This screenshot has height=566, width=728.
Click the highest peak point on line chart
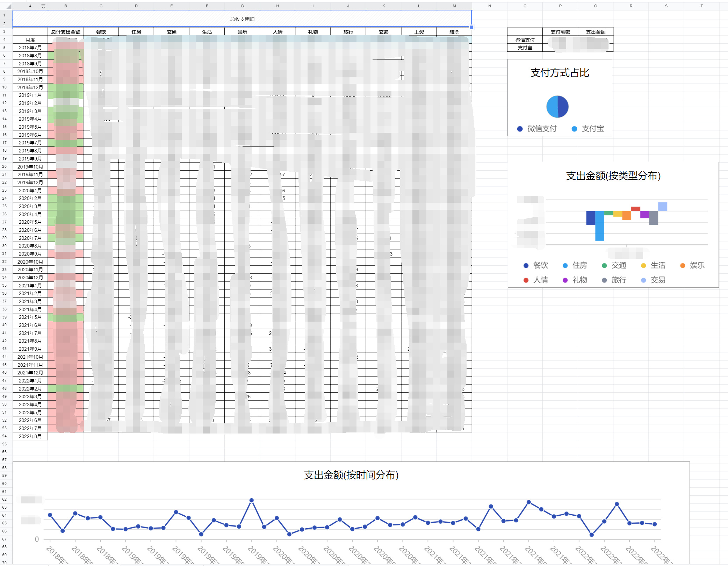(251, 500)
